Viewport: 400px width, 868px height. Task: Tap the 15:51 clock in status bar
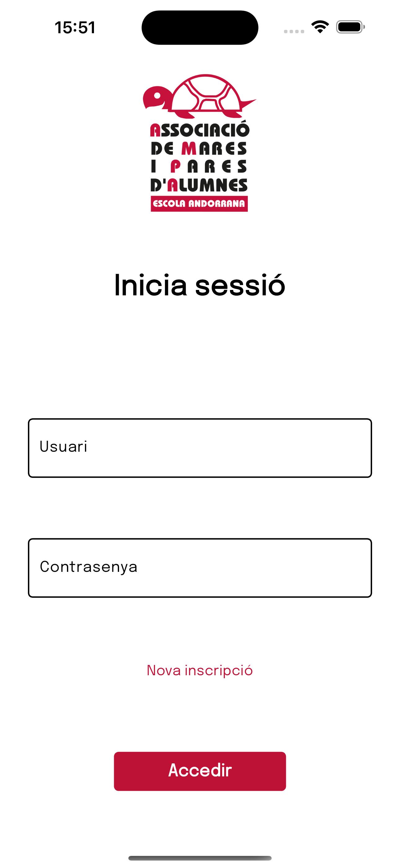[x=75, y=28]
